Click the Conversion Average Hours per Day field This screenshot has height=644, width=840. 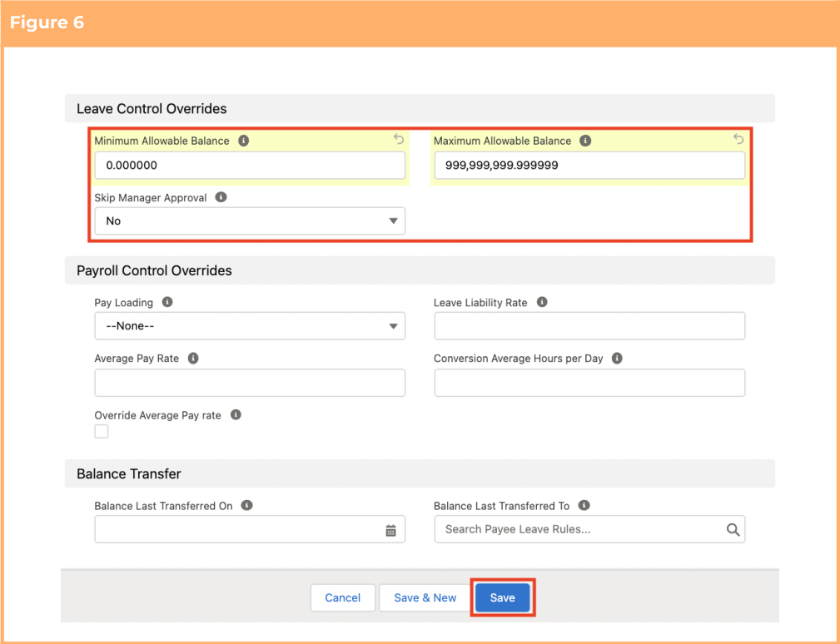point(589,383)
